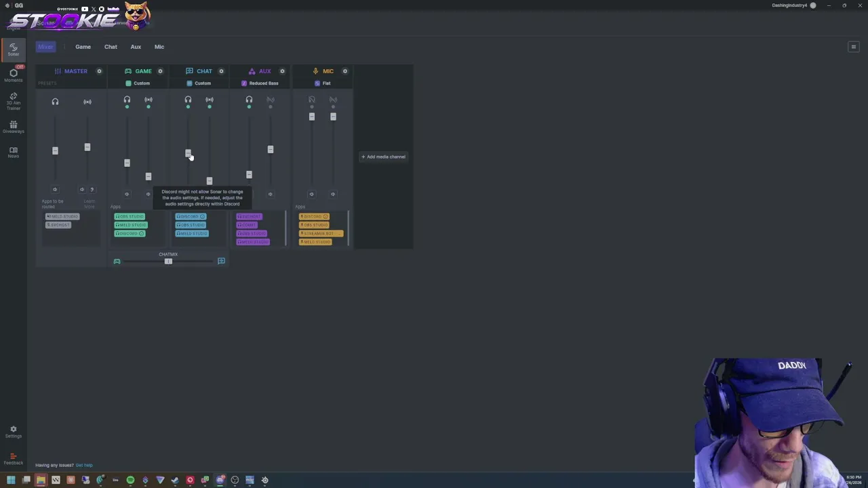868x488 pixels.
Task: Open Mic preset dropdown showing Flat
Action: 324,83
